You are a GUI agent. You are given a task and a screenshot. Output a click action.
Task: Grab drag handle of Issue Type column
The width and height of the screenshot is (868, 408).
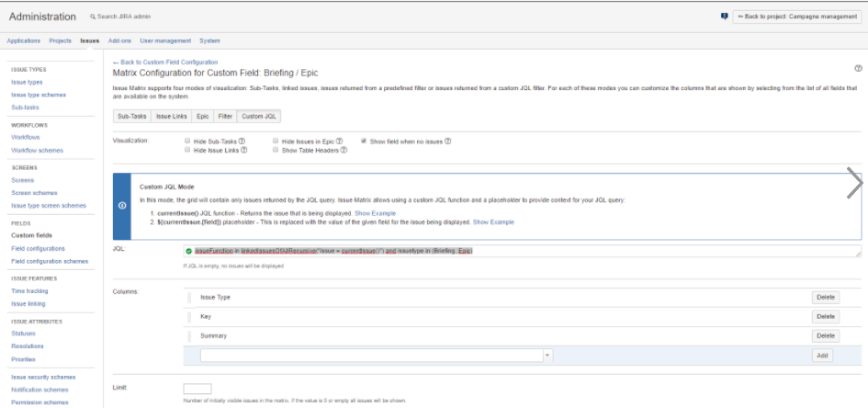coord(188,298)
